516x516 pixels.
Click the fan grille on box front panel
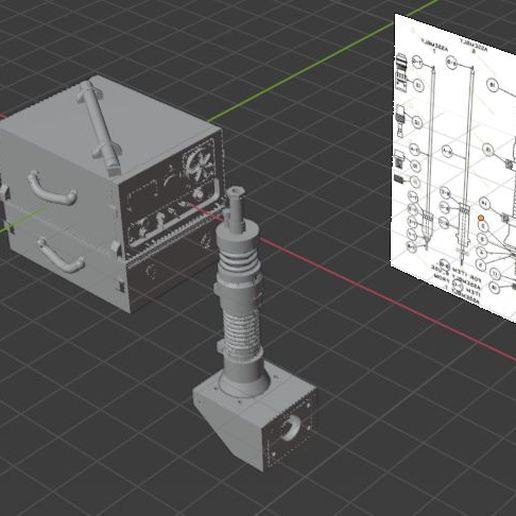[199, 162]
